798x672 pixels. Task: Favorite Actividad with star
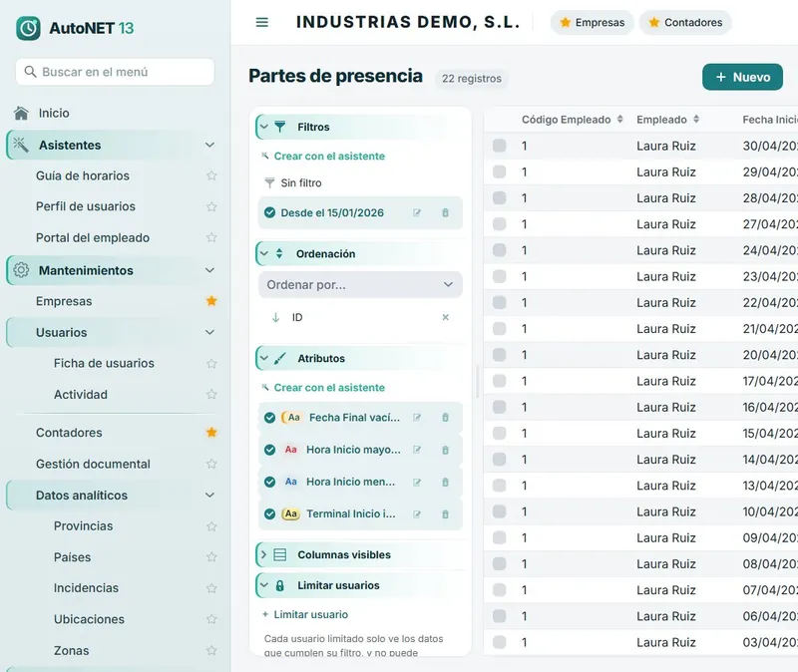point(211,394)
